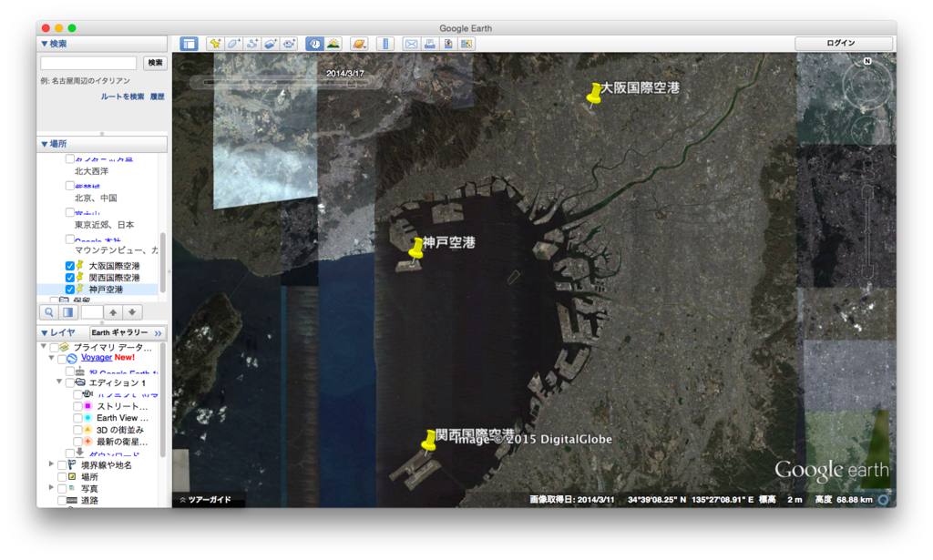Enable the 境界線や地名 layer checkbox
Image resolution: width=933 pixels, height=560 pixels.
click(x=61, y=465)
